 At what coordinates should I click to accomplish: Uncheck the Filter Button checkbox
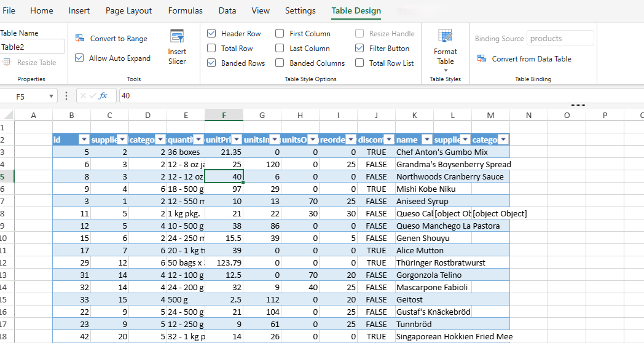tap(359, 49)
